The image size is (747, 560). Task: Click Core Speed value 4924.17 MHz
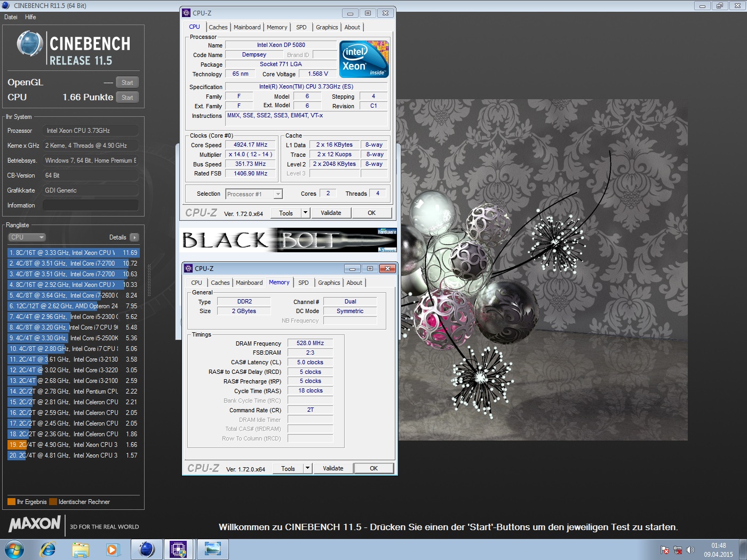[x=250, y=145]
